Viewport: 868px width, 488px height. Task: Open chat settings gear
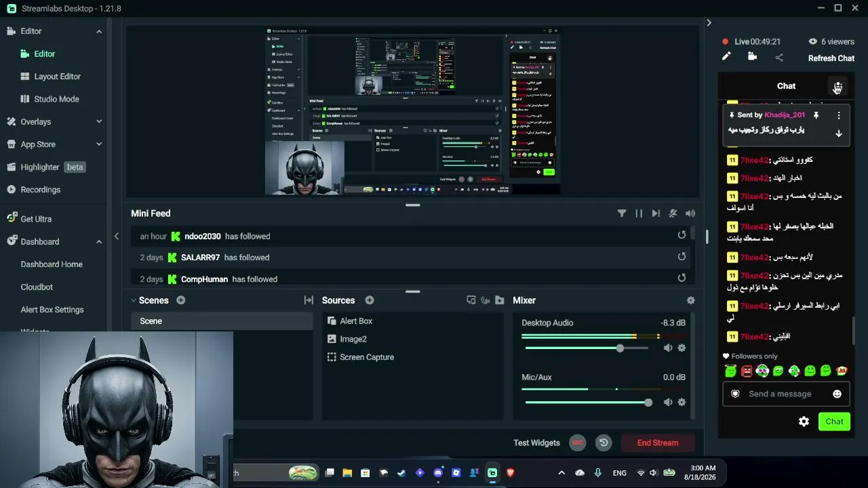[x=804, y=422]
